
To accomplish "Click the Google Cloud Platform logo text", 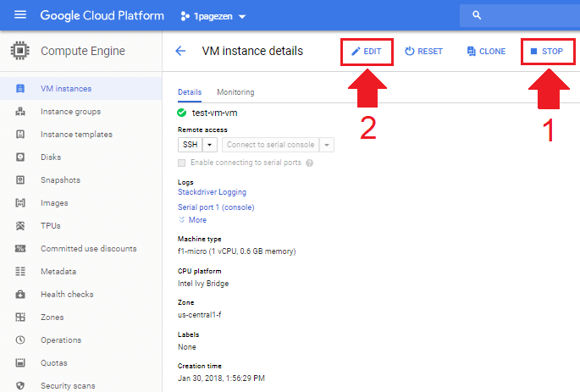I will (102, 15).
